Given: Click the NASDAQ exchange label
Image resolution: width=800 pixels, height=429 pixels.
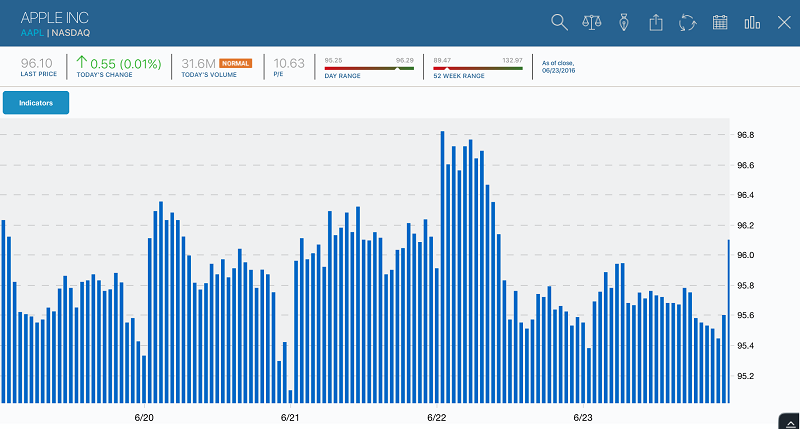Looking at the screenshot, I should tap(71, 33).
